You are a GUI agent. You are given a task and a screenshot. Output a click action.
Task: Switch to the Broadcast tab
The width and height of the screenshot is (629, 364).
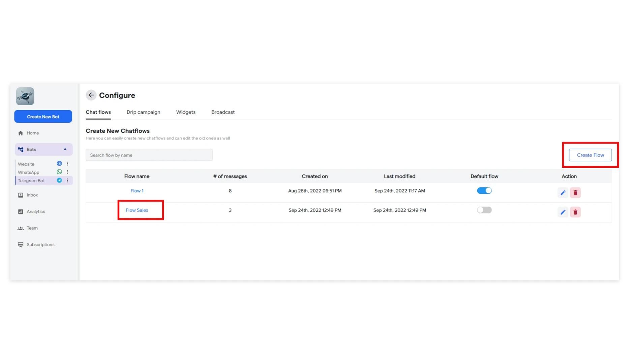coord(223,112)
